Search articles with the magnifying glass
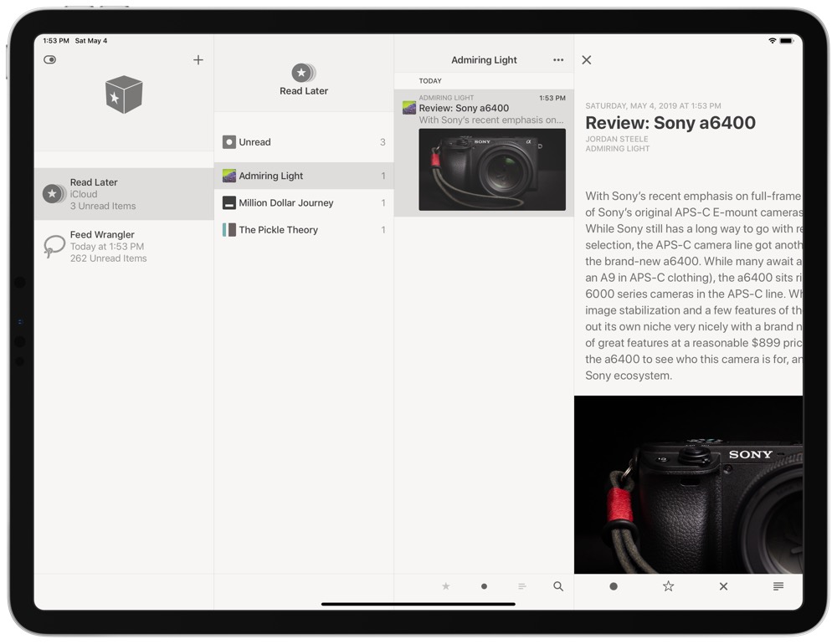This screenshot has width=837, height=644. (558, 586)
